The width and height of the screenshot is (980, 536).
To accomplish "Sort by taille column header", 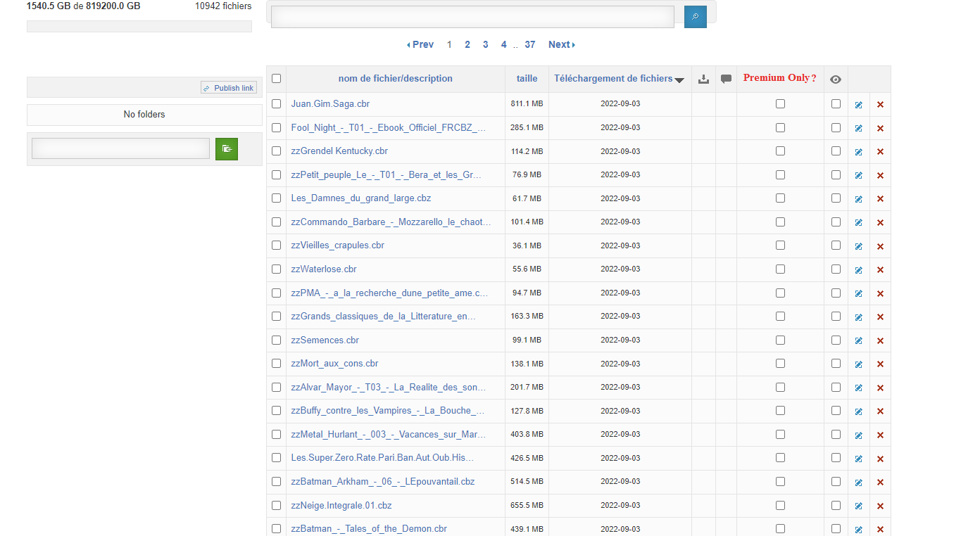I will point(527,79).
